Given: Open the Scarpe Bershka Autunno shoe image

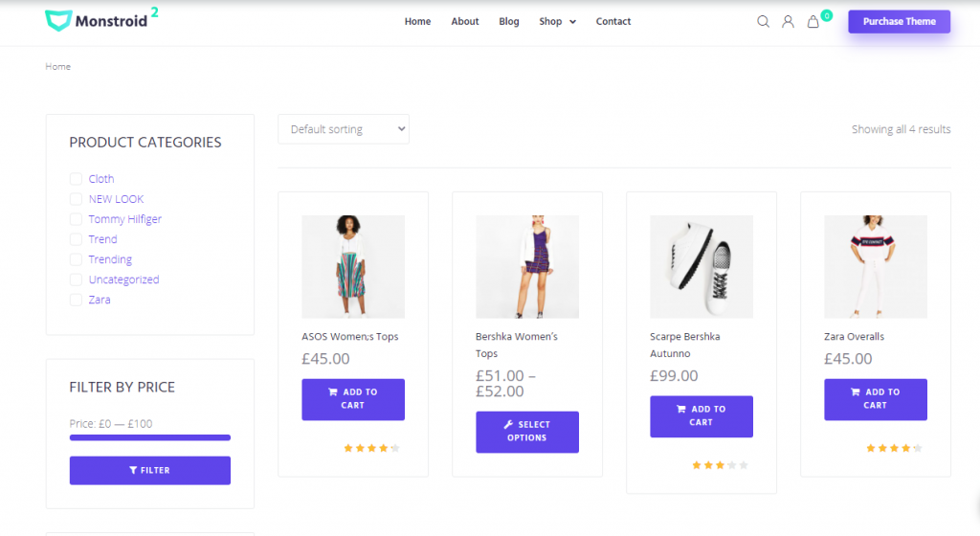Looking at the screenshot, I should click(702, 267).
